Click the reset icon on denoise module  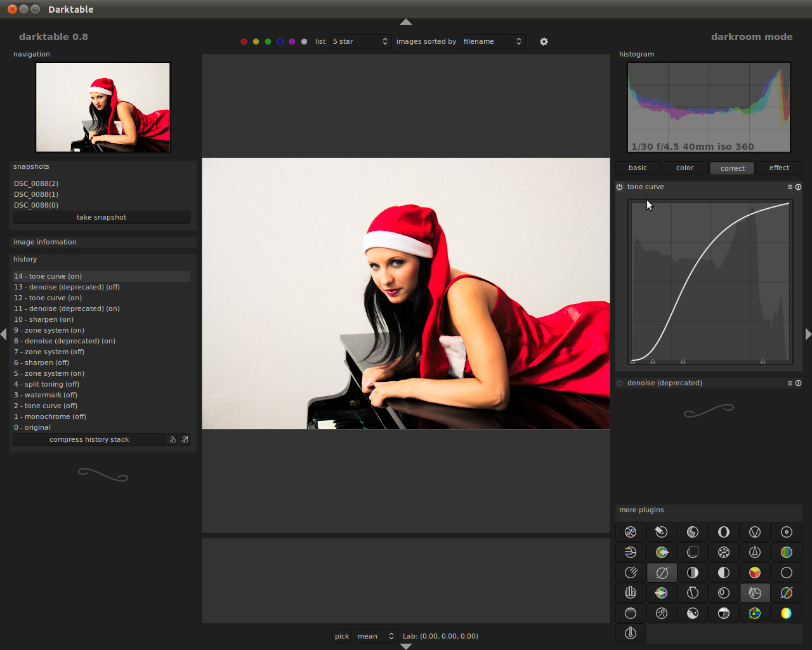click(798, 383)
